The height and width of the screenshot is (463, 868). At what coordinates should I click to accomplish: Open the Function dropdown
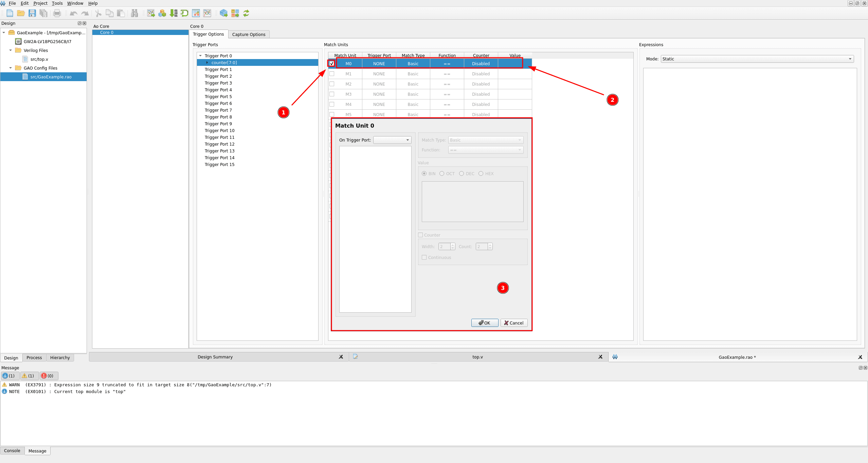tap(486, 150)
